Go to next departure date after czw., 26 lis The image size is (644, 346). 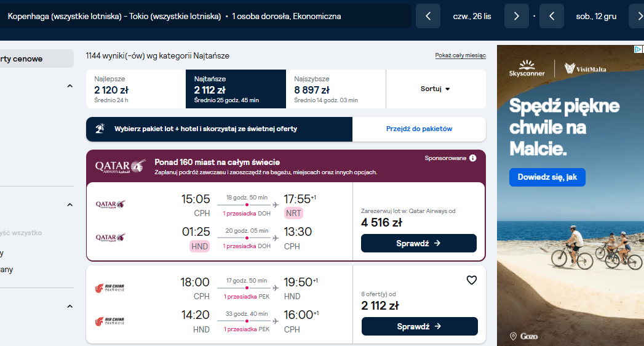tap(516, 16)
